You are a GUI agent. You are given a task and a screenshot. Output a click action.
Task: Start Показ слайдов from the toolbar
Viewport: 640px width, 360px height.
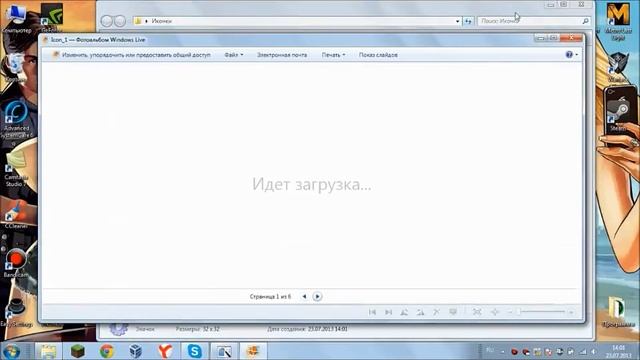(x=378, y=55)
